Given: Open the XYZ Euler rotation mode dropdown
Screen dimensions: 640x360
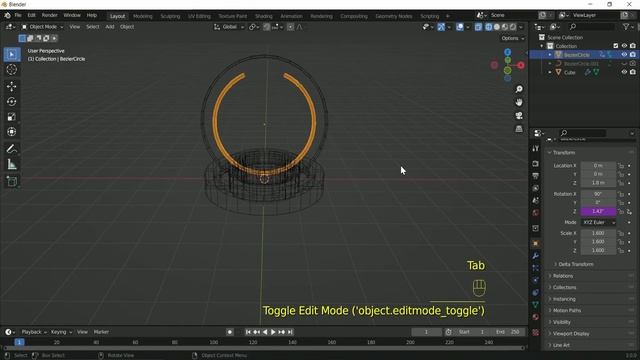Looking at the screenshot, I should click(x=598, y=222).
